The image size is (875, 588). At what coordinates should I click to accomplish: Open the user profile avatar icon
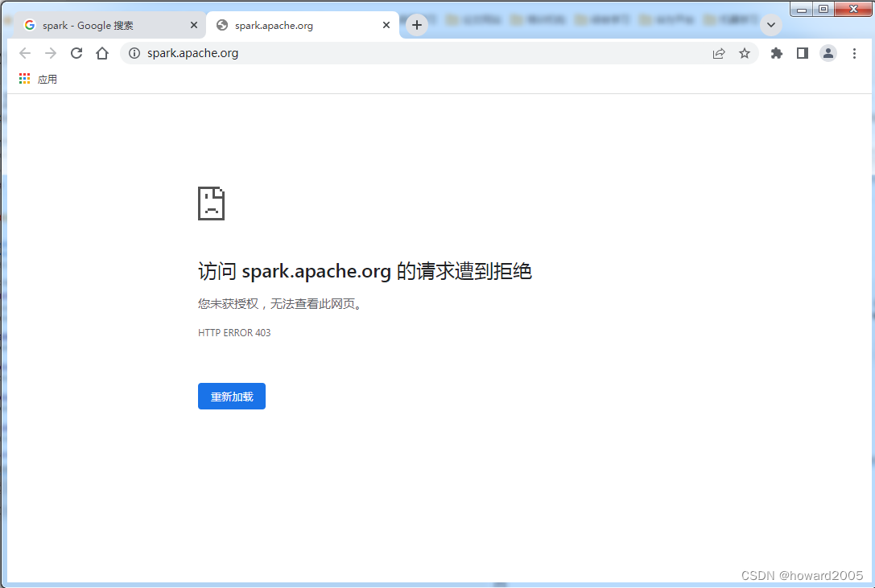pyautogui.click(x=828, y=53)
